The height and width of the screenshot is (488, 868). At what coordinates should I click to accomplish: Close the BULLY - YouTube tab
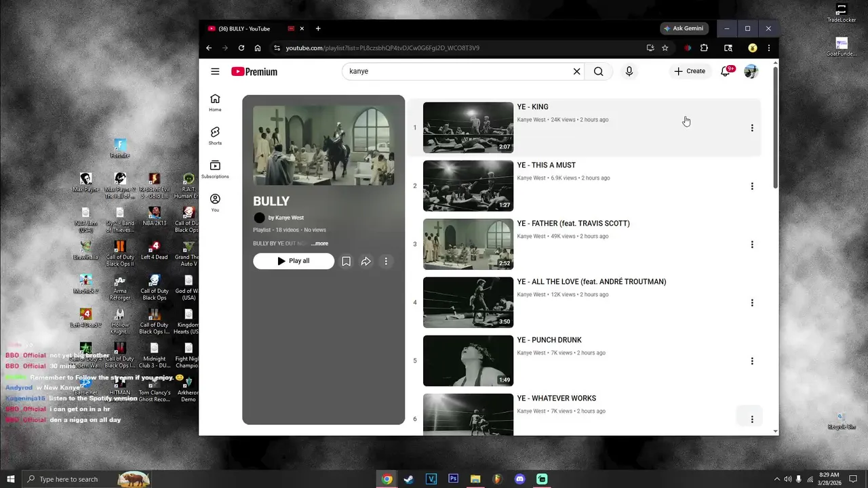click(302, 28)
